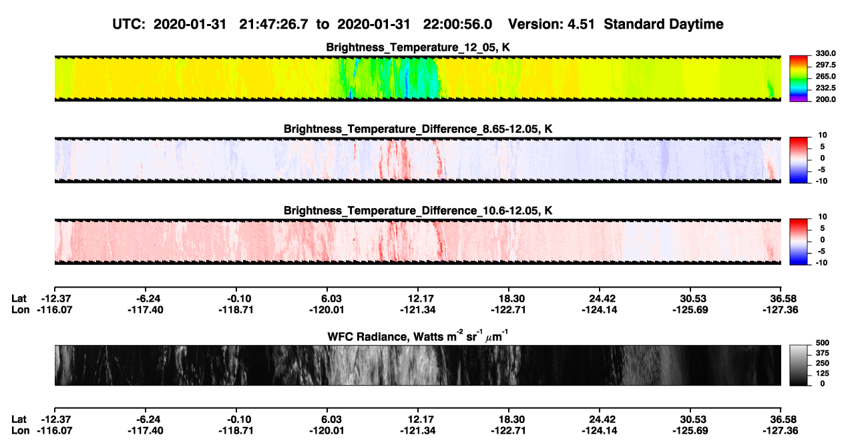
Task: Click the title 'Brightness_Temperature_Difference_10.6-12.05, K'
Action: (418, 210)
